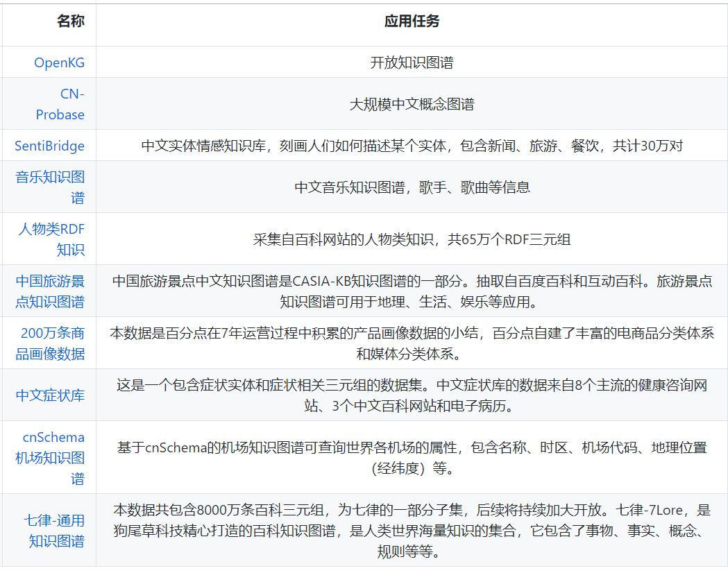Click the SentiBridge description starting 中文实体情感知识库
This screenshot has width=728, height=573.
pos(412,146)
